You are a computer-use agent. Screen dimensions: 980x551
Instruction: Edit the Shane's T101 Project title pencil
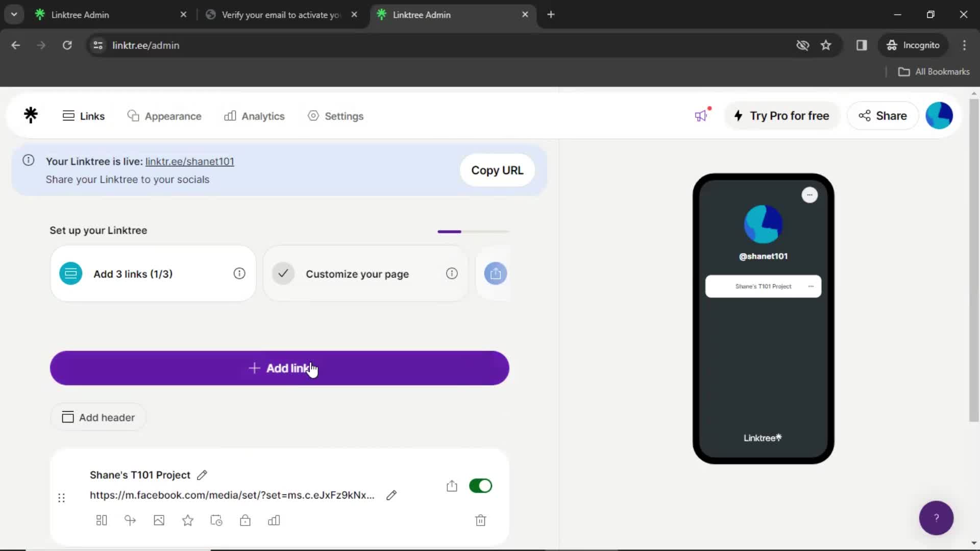[202, 475]
